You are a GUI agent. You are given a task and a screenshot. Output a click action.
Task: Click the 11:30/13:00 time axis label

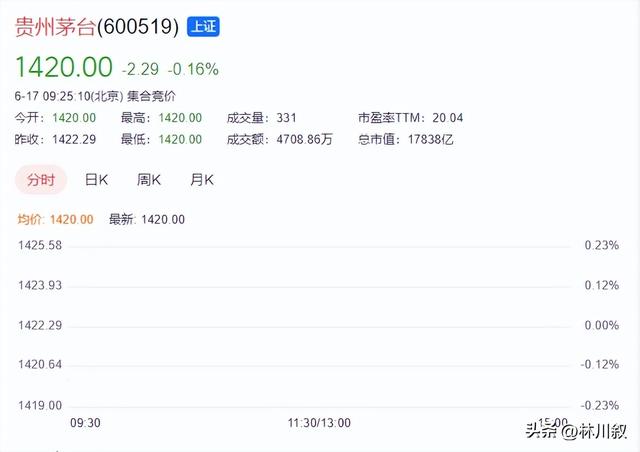[x=319, y=423]
